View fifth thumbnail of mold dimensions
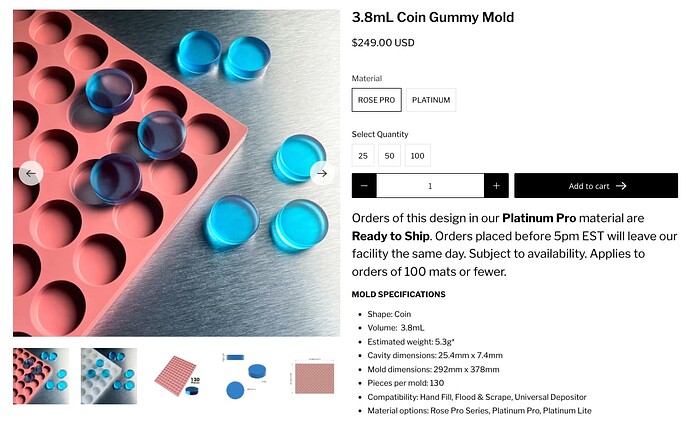Screen dimensions: 690x423 point(314,377)
